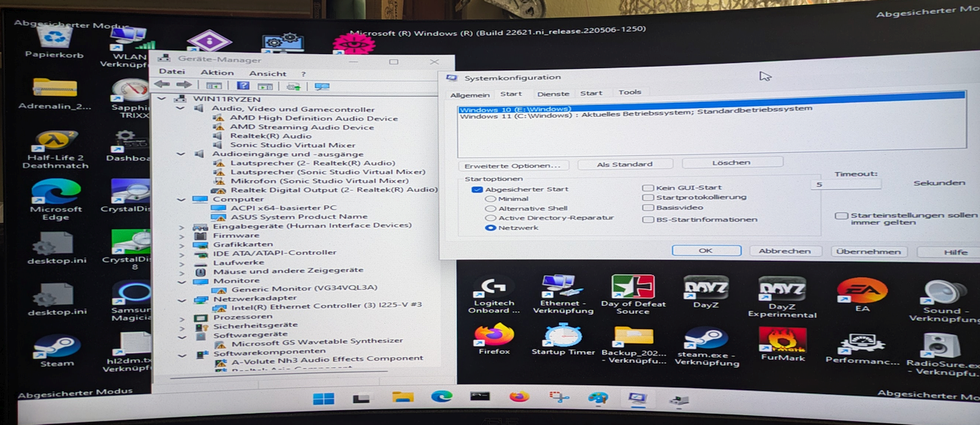Expand Eingabegeräte (Human Interface Devices)
Screen dimensions: 980x425
182,226
